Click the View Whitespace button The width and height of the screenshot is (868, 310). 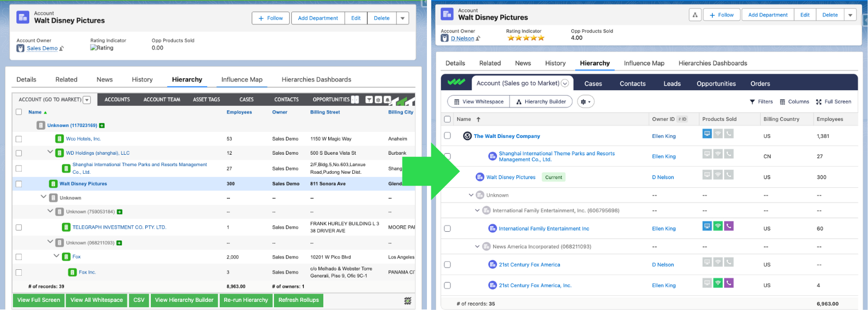pyautogui.click(x=478, y=102)
